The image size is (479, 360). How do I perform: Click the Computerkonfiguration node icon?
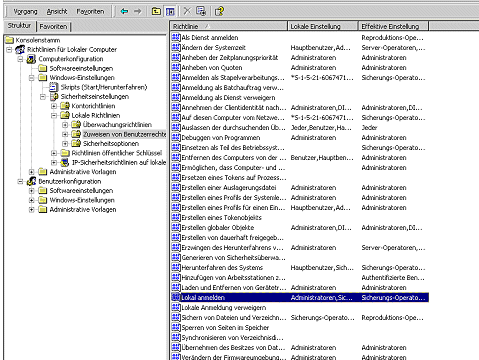[31, 59]
